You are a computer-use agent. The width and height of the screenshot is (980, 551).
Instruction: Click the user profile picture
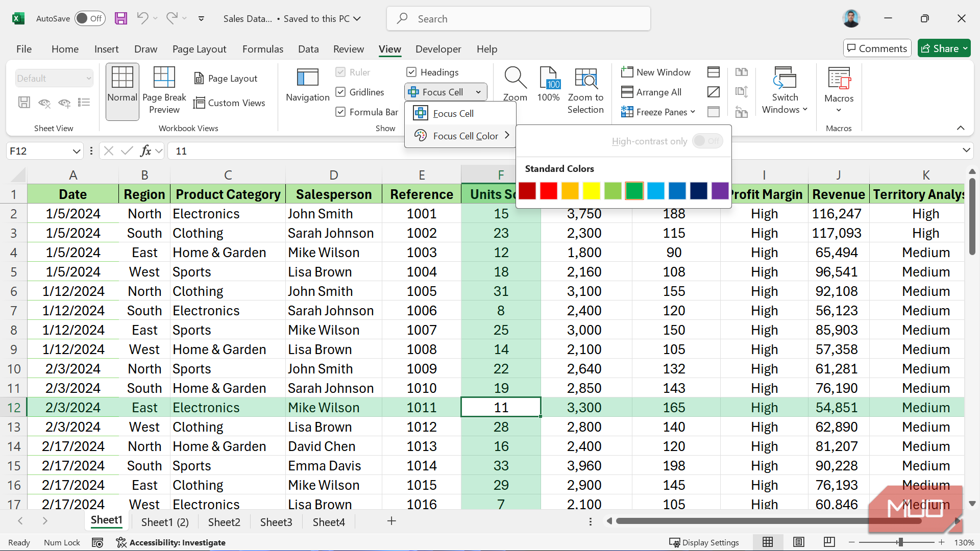851,18
